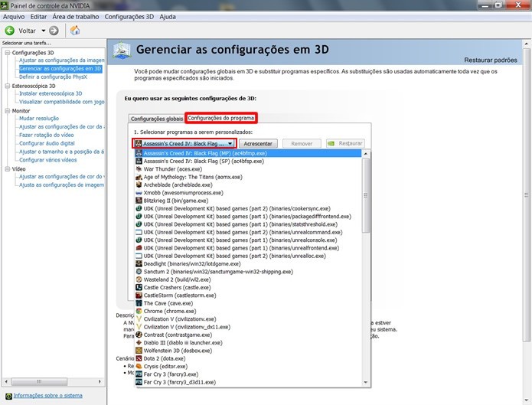
Task: Collapse the Configurações 3D tree node
Action: point(8,53)
